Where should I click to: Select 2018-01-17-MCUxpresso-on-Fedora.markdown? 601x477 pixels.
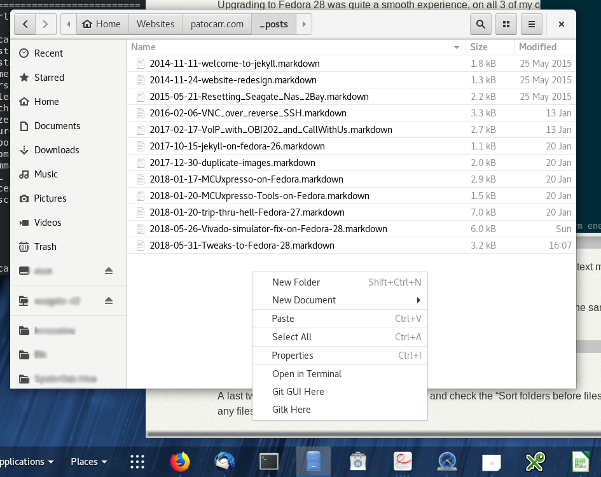pos(351,179)
